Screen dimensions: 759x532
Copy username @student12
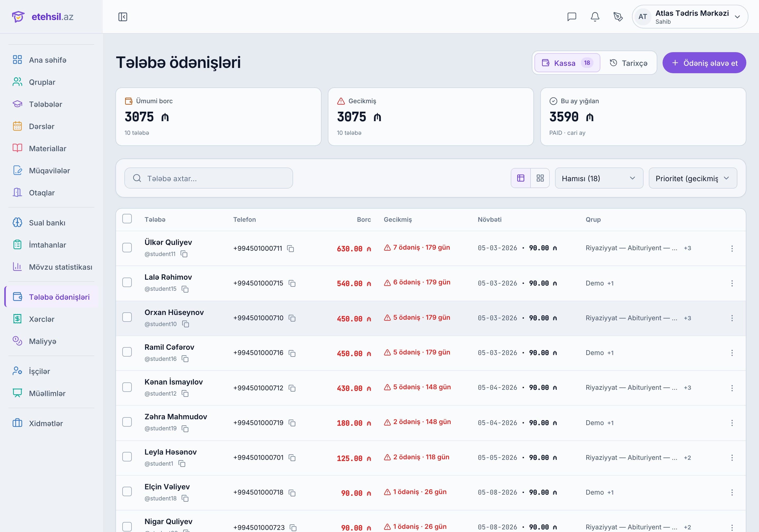tap(185, 393)
